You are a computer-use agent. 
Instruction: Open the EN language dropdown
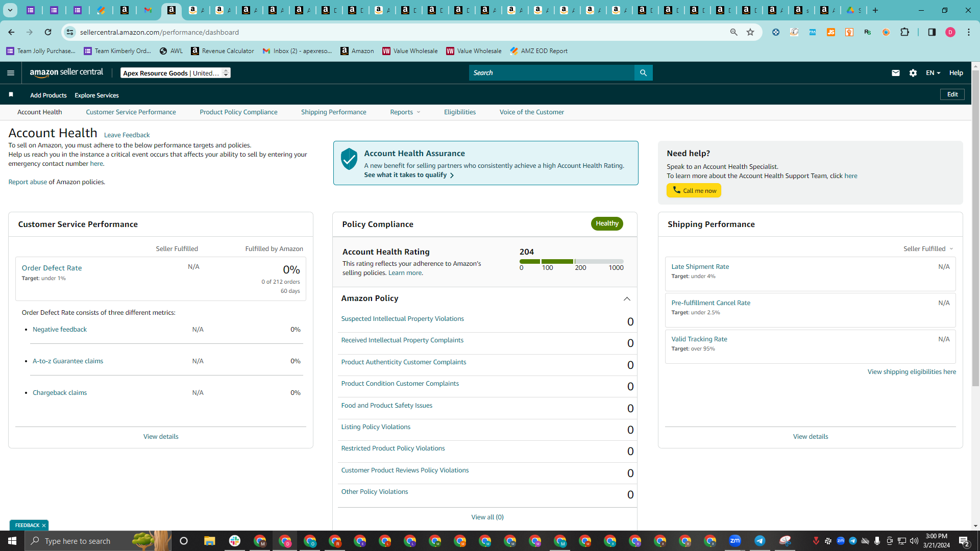pyautogui.click(x=933, y=73)
